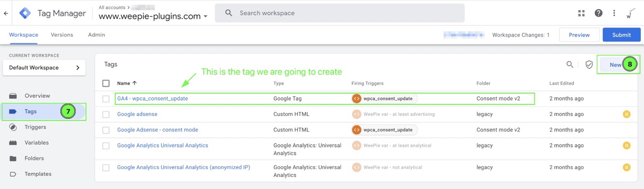
Task: Click the blue Submit button
Action: coord(621,35)
